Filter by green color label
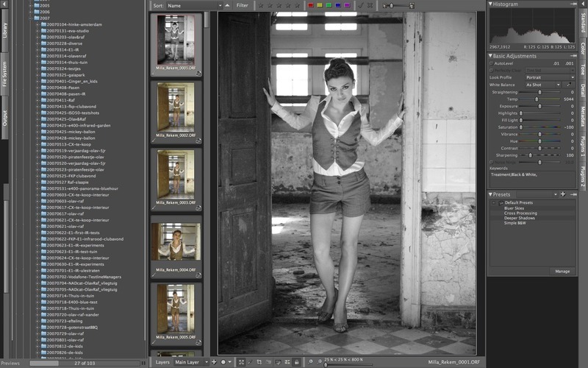 329,5
